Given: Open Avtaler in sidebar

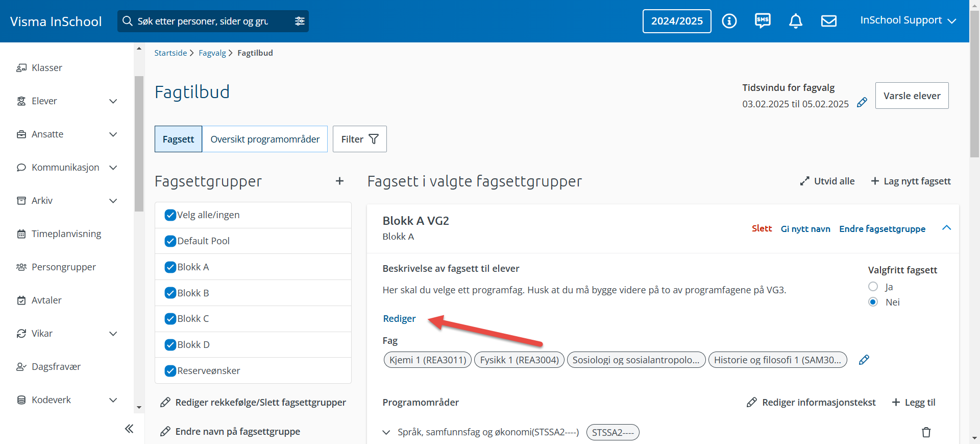Looking at the screenshot, I should click(39, 300).
